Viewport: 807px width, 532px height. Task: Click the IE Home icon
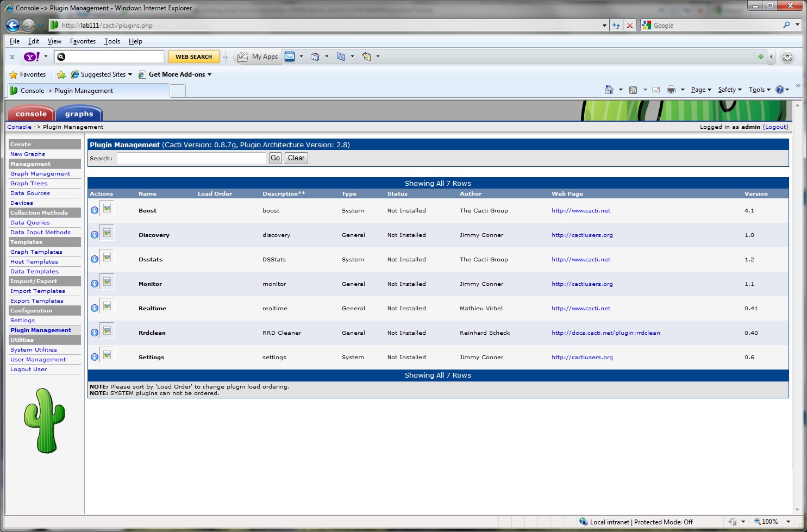(x=609, y=90)
